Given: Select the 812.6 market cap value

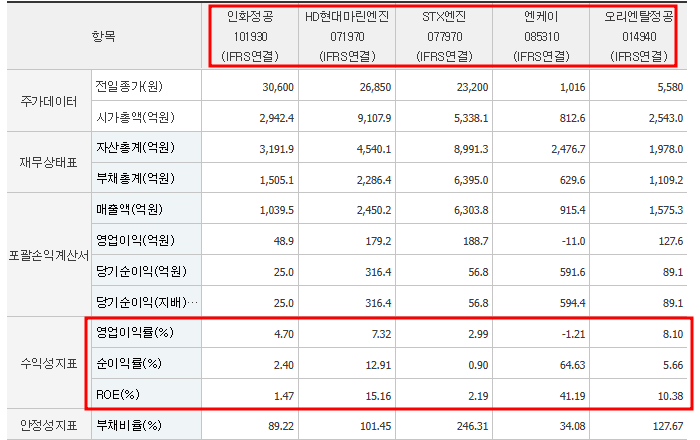Looking at the screenshot, I should [572, 118].
